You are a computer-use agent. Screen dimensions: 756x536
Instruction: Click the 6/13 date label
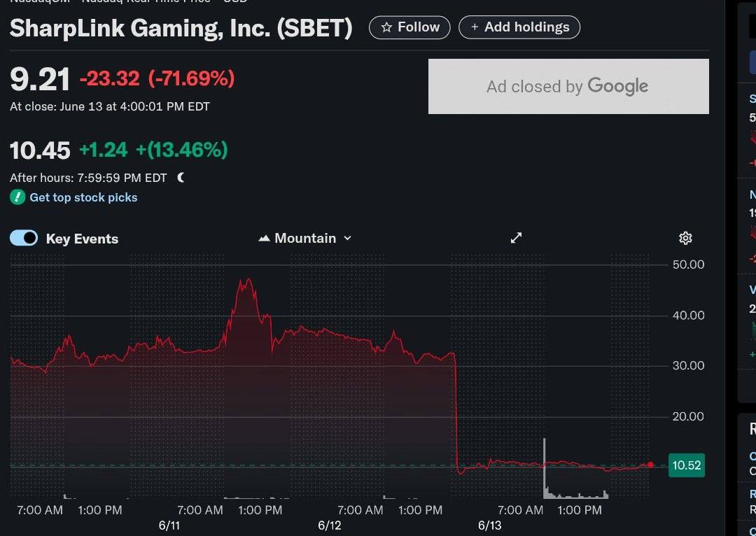[490, 526]
